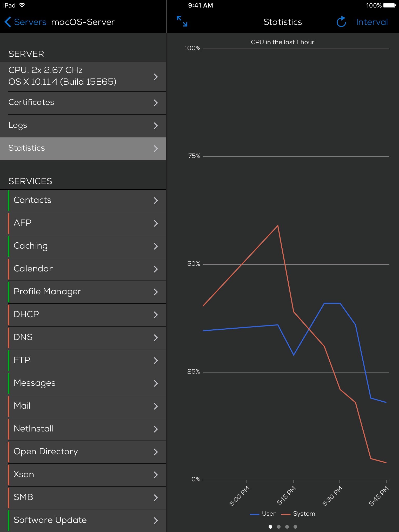Open the Xsan service
The height and width of the screenshot is (532, 399).
pyautogui.click(x=83, y=475)
